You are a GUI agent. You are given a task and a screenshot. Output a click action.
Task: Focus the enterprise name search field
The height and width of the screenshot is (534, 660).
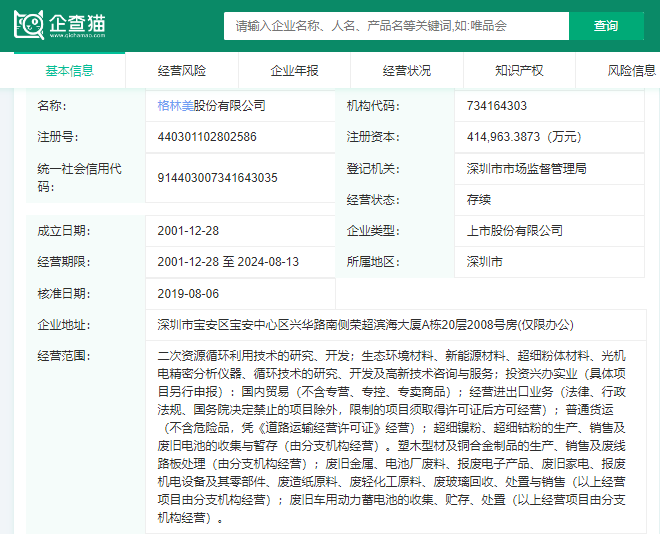[396, 26]
